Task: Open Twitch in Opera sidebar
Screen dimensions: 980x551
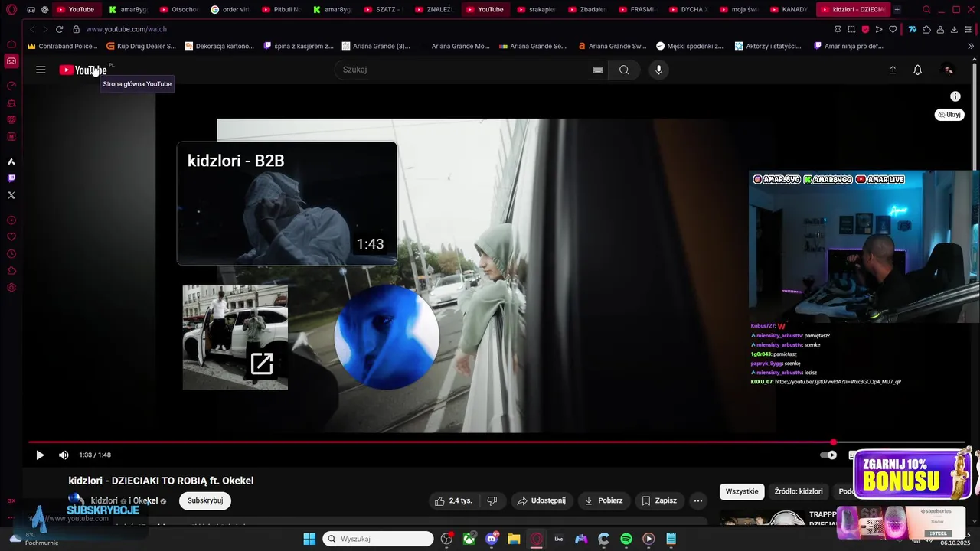Action: [11, 178]
